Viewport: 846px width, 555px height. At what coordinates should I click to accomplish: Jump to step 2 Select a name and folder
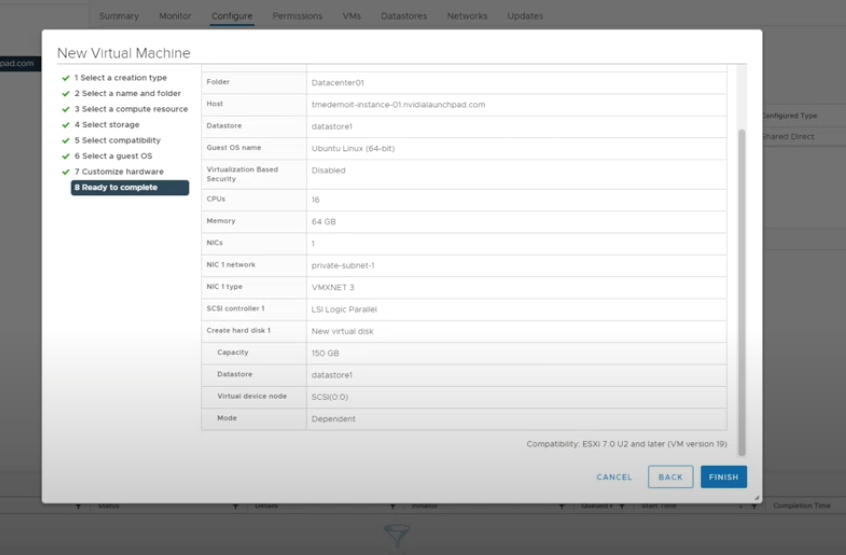click(127, 94)
